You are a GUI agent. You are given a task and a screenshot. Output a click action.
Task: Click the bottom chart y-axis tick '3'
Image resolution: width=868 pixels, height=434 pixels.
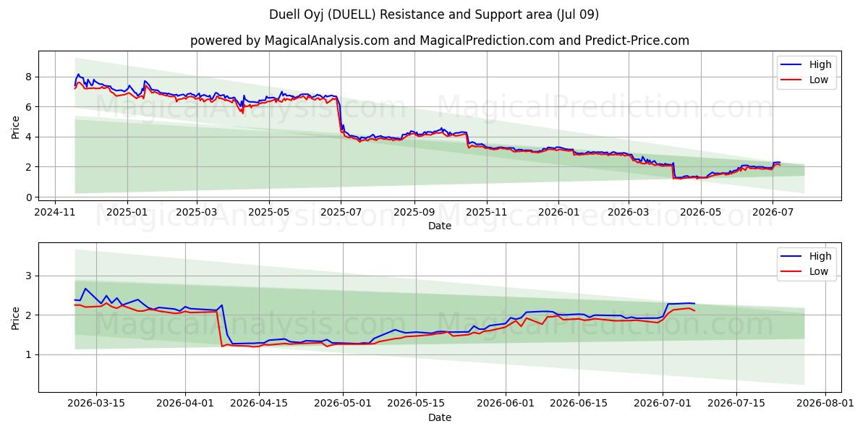click(x=29, y=276)
